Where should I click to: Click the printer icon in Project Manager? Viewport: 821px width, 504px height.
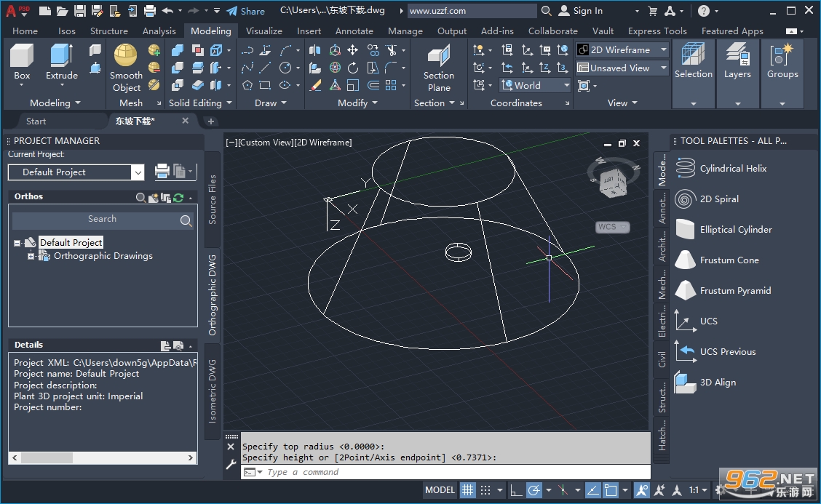tap(162, 171)
